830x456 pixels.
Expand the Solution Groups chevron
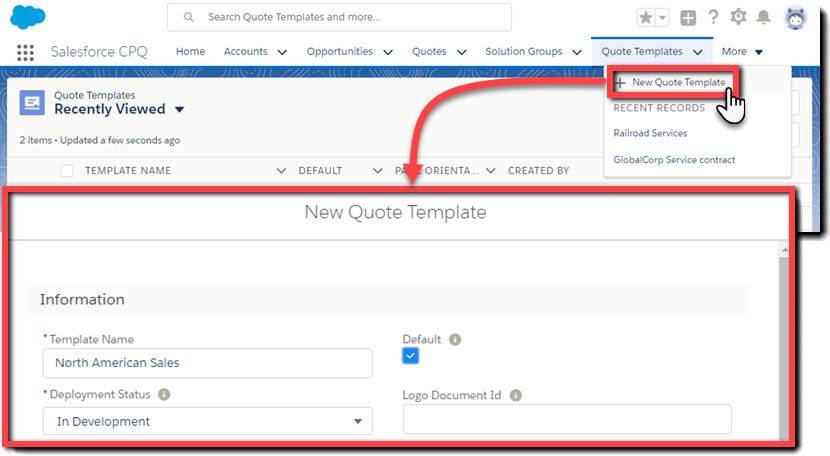pyautogui.click(x=576, y=52)
